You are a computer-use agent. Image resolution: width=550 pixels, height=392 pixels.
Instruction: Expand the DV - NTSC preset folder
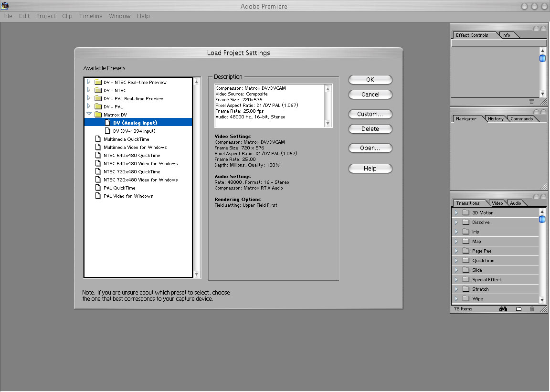tap(89, 90)
